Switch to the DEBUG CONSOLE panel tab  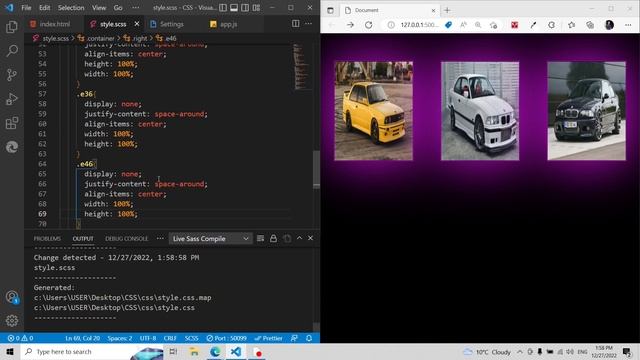click(127, 238)
